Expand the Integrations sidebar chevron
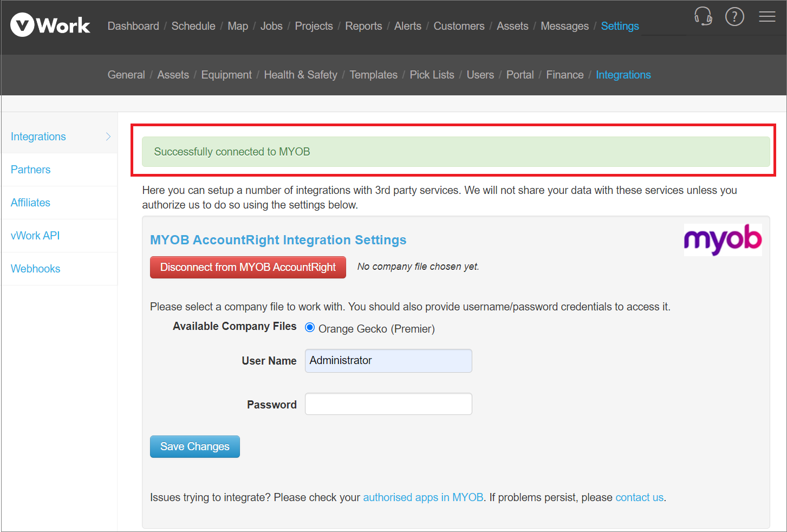This screenshot has height=532, width=787. click(x=108, y=137)
